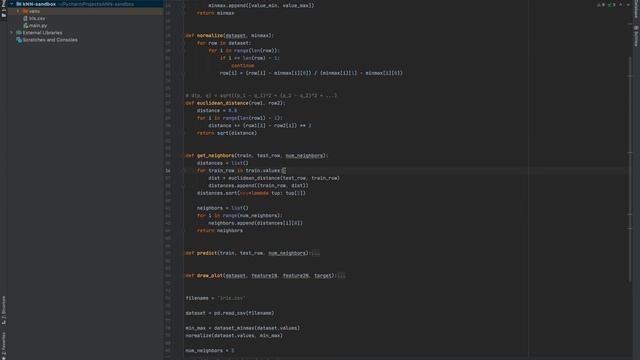Click the fold marker beside def normalize
The height and width of the screenshot is (360, 640).
pos(183,36)
